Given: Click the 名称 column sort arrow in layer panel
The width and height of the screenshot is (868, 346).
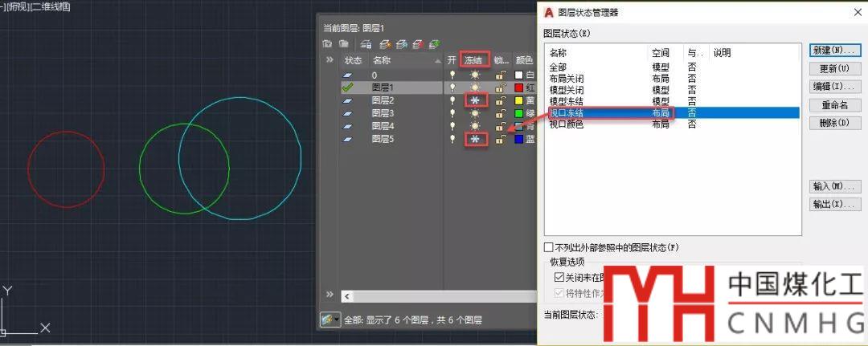Looking at the screenshot, I should click(x=438, y=60).
